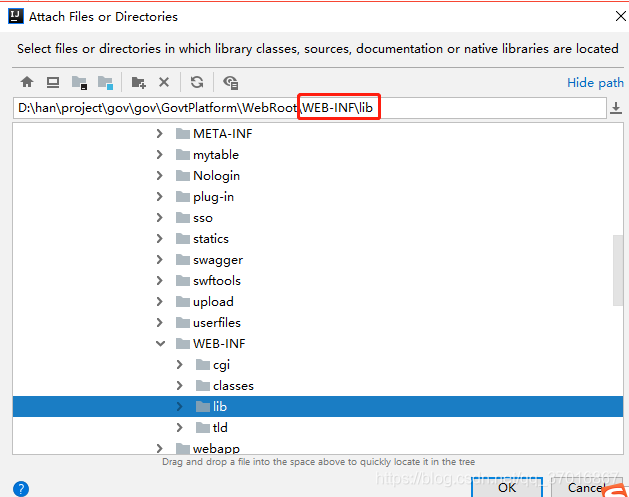Screen dimensions: 629x497
Task: Select the mytable folder row
Action: 318,154
